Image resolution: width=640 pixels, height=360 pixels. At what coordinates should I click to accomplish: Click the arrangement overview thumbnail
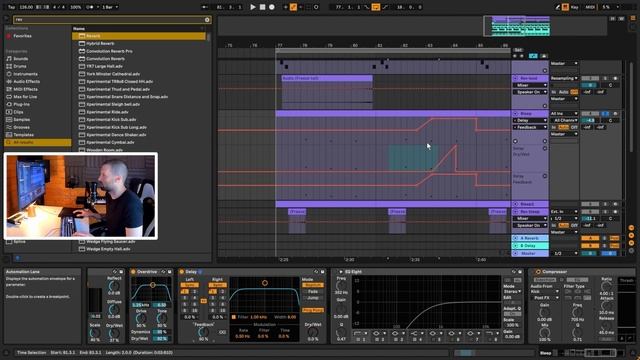520,26
